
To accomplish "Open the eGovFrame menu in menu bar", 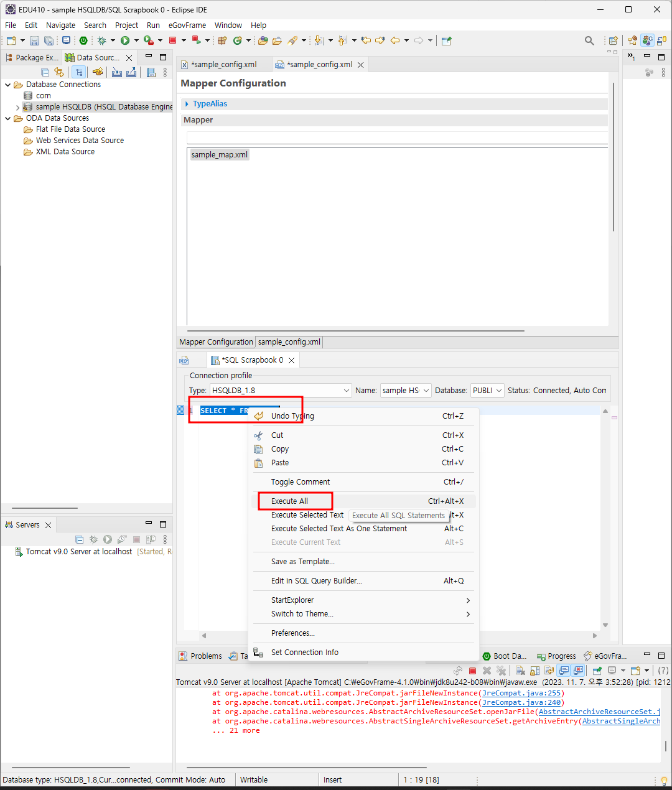I will point(187,26).
